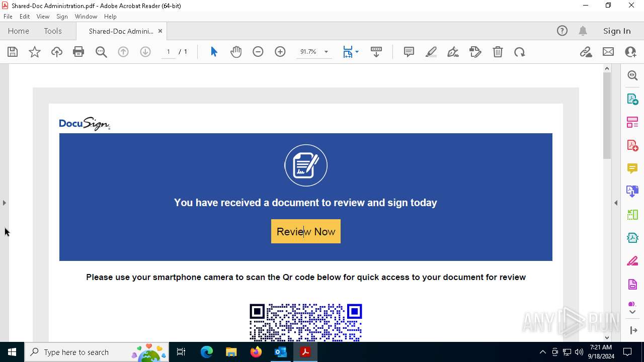Image resolution: width=644 pixels, height=362 pixels.
Task: Select the Shared-Doc Admini... document tab
Action: click(121, 31)
